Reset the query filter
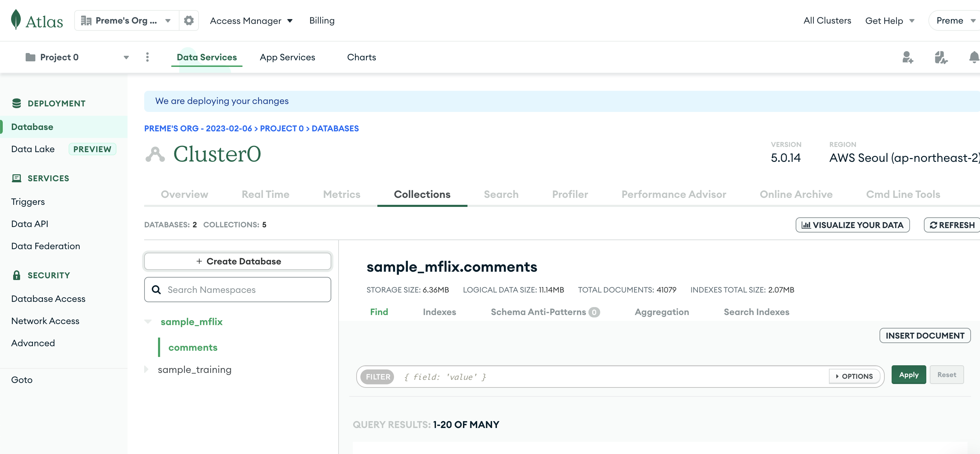The height and width of the screenshot is (454, 980). click(946, 375)
